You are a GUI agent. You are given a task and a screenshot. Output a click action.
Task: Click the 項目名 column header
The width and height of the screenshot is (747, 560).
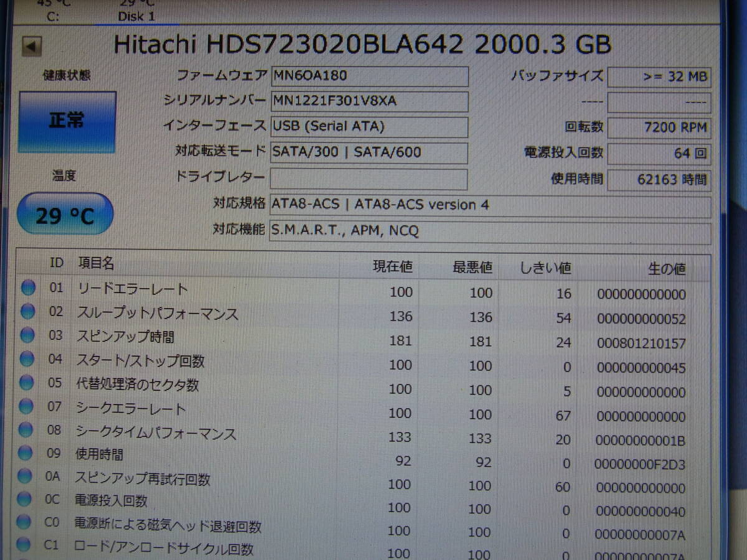95,264
